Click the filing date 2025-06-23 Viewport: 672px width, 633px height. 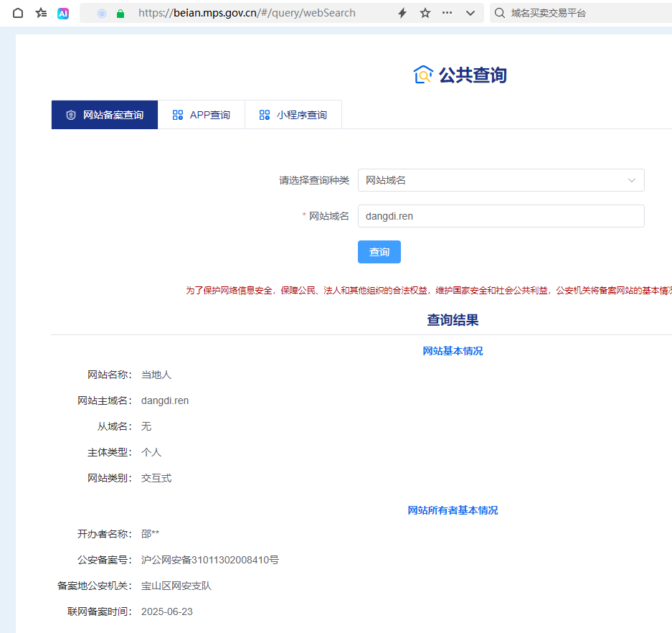click(167, 611)
